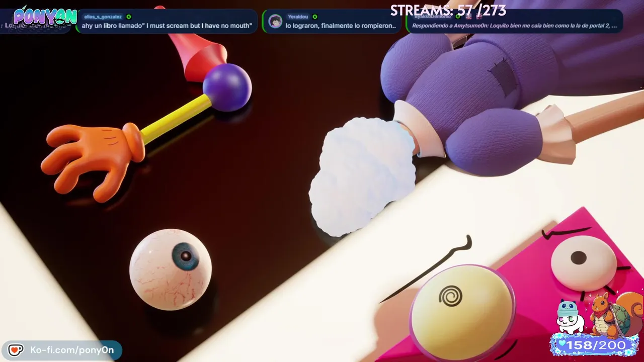Click the white cat with beanie mascot
Screen dimensions: 644x362
pyautogui.click(x=570, y=317)
